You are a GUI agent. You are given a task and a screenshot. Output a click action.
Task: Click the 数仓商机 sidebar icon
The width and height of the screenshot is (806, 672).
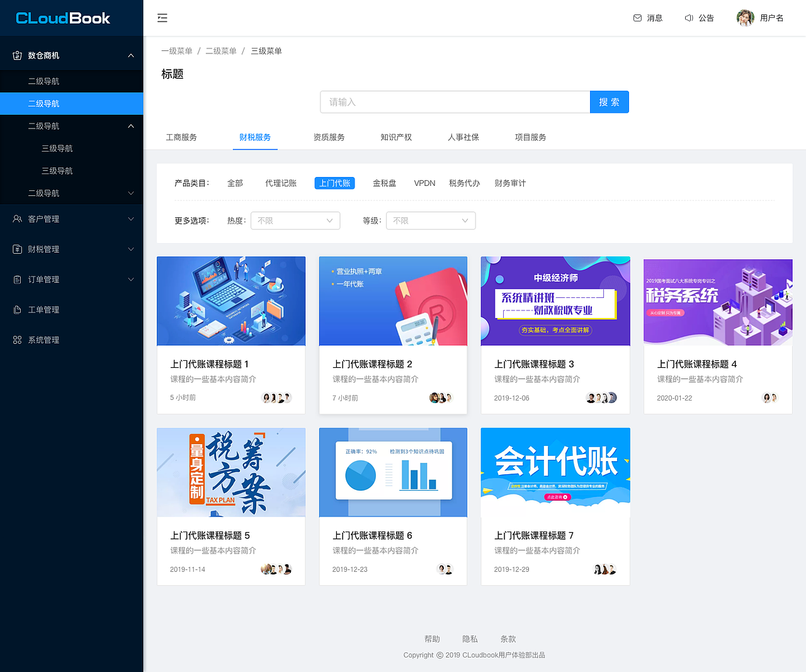tap(15, 55)
